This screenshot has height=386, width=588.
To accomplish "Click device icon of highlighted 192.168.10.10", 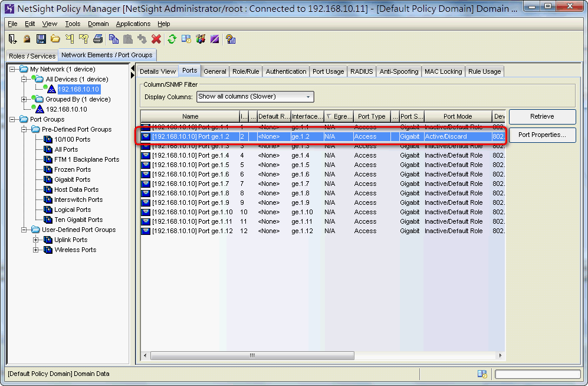I will [x=51, y=89].
